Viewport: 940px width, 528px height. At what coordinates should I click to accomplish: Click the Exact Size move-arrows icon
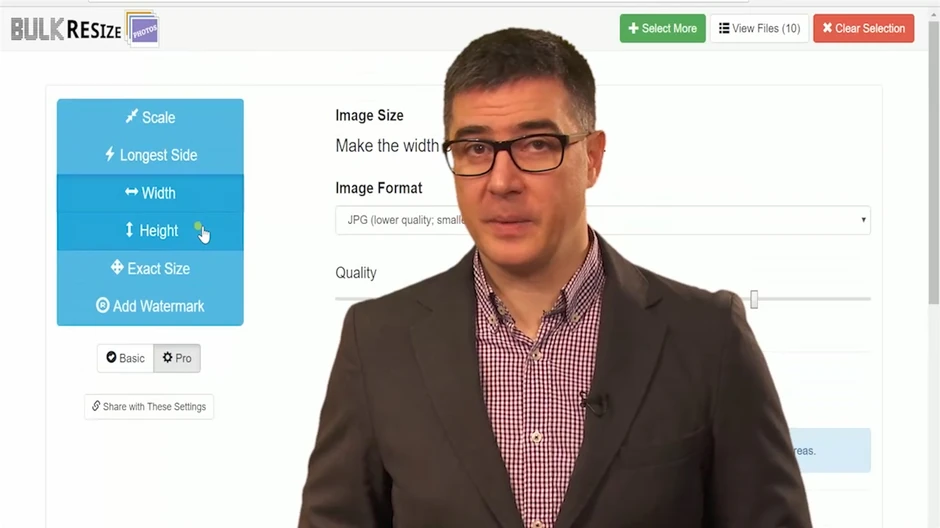click(x=117, y=267)
